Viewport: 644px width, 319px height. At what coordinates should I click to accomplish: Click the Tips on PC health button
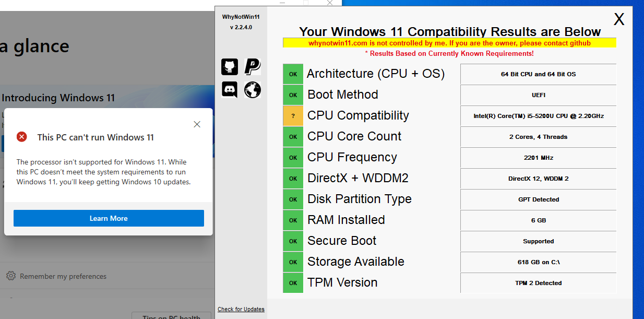tap(172, 316)
